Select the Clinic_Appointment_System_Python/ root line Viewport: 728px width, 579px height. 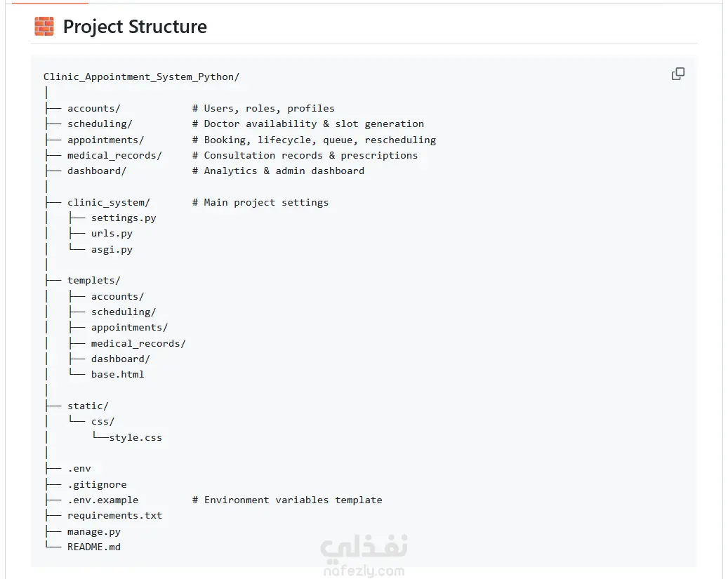pyautogui.click(x=141, y=76)
